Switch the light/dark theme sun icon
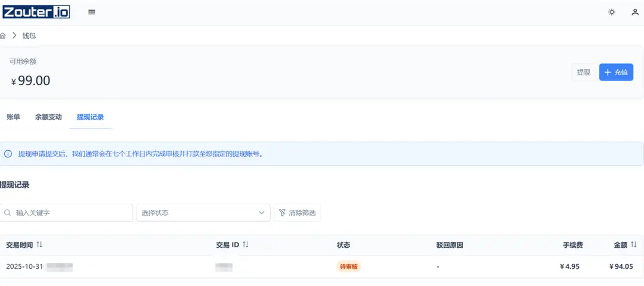644x286 pixels. [611, 12]
